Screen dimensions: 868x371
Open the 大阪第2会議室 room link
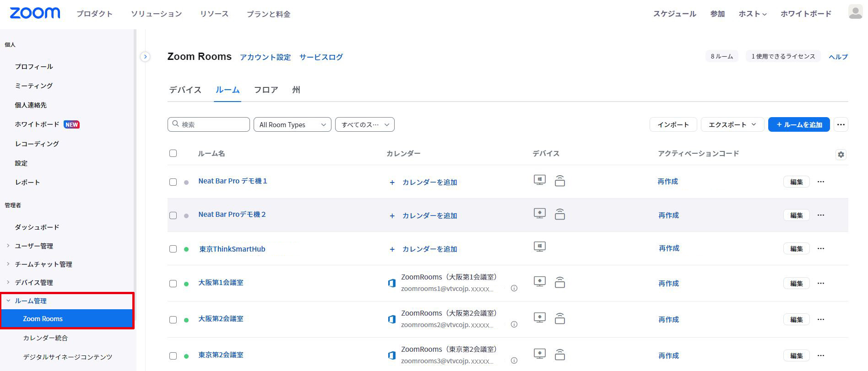(221, 319)
